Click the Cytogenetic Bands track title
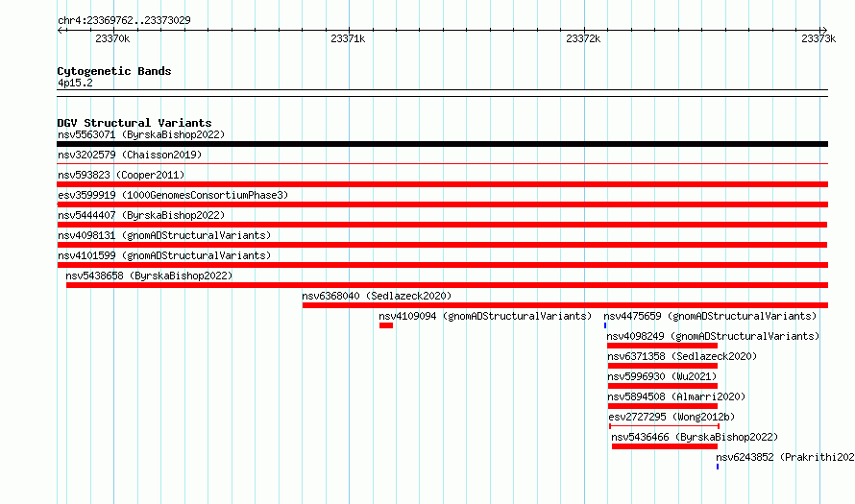The height and width of the screenshot is (504, 855). [x=114, y=71]
